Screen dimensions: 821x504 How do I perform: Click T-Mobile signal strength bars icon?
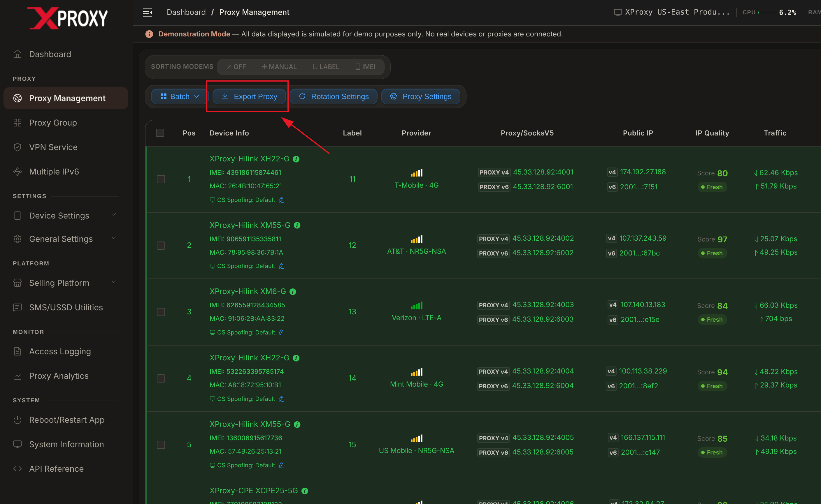coord(416,173)
